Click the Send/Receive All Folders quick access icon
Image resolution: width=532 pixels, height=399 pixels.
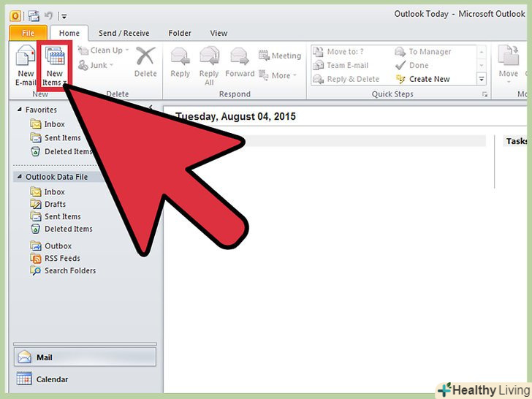coord(34,15)
